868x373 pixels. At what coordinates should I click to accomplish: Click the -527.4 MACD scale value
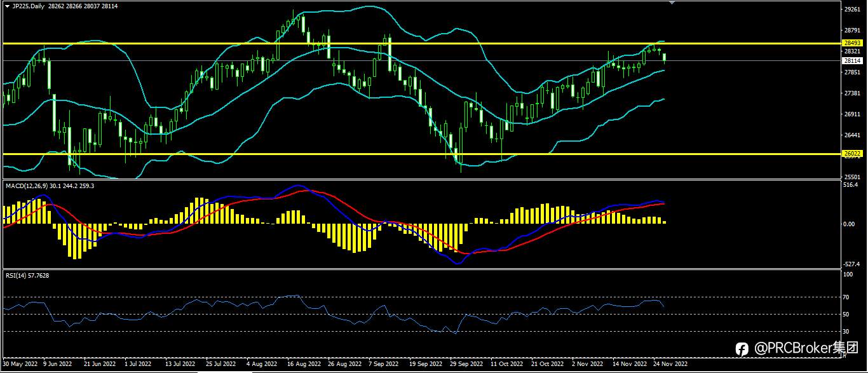tap(851, 264)
